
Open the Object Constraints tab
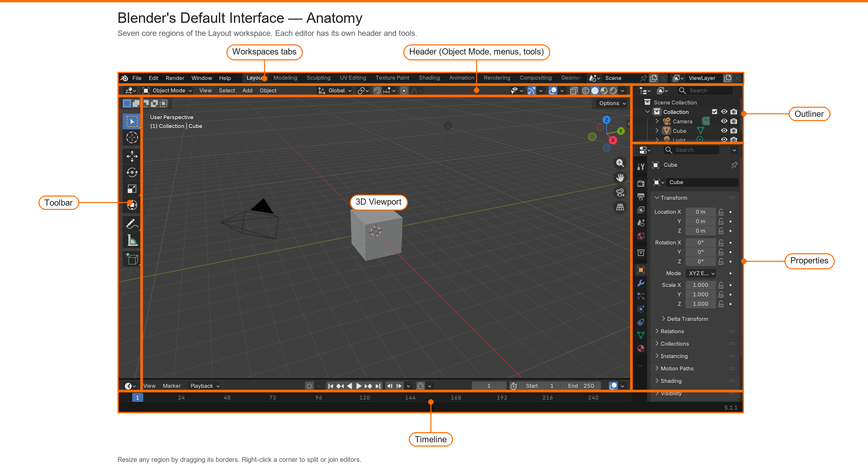coord(641,322)
